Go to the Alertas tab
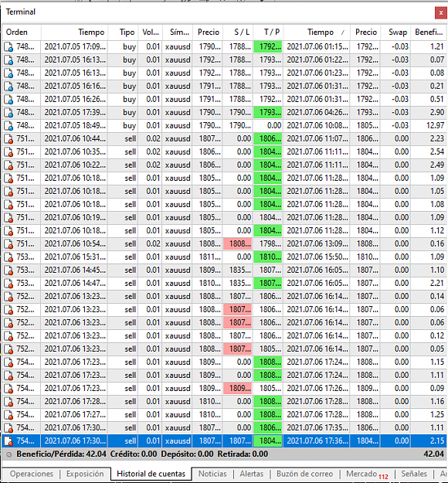Image resolution: width=448 pixels, height=483 pixels. (252, 474)
